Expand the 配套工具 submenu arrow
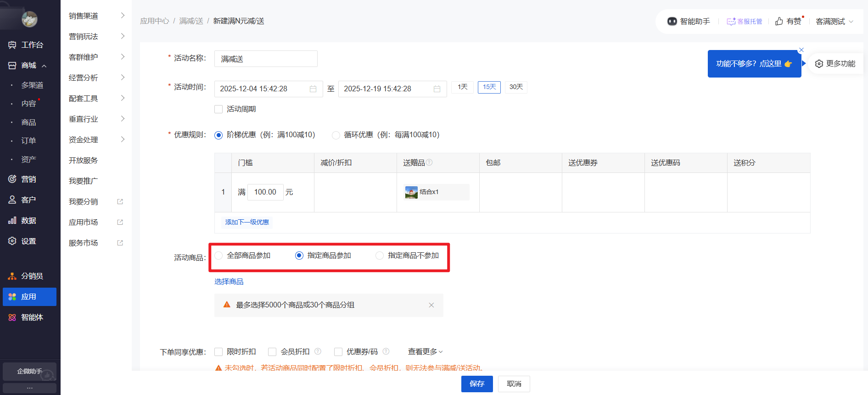 pos(123,98)
